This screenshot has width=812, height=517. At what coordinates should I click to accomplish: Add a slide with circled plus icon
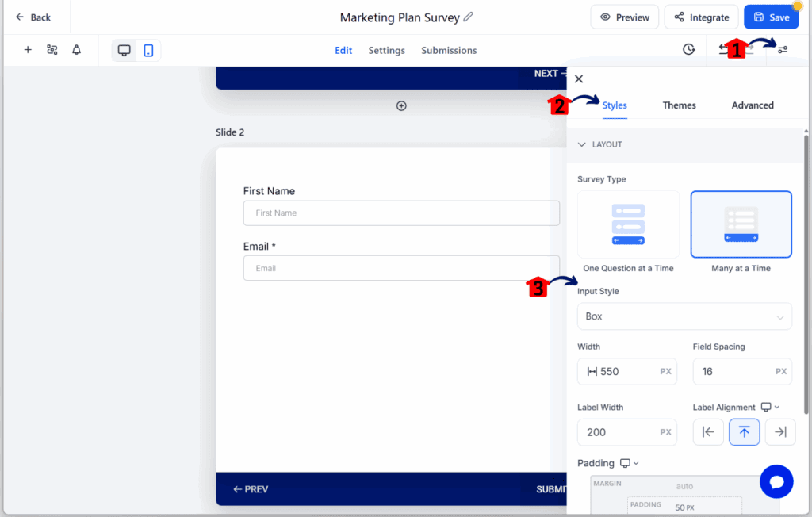(401, 105)
